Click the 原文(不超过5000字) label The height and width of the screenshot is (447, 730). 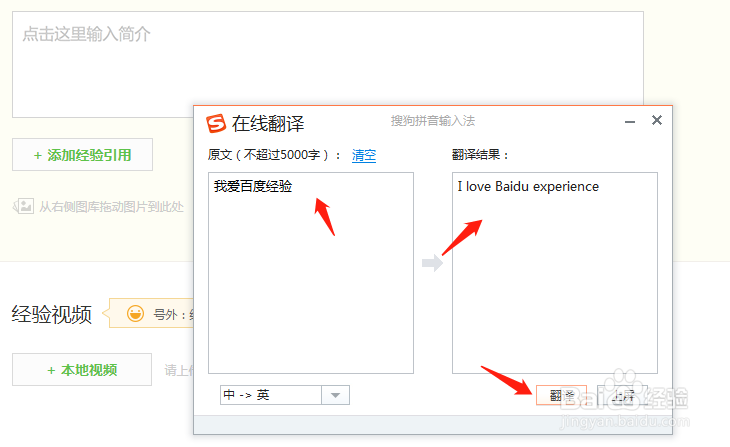point(274,155)
